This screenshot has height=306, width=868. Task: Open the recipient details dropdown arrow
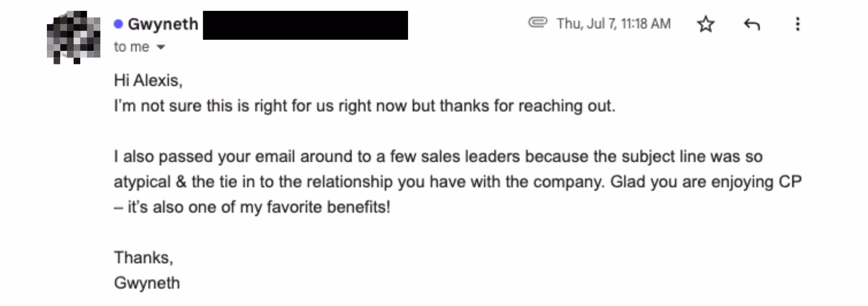click(x=161, y=47)
